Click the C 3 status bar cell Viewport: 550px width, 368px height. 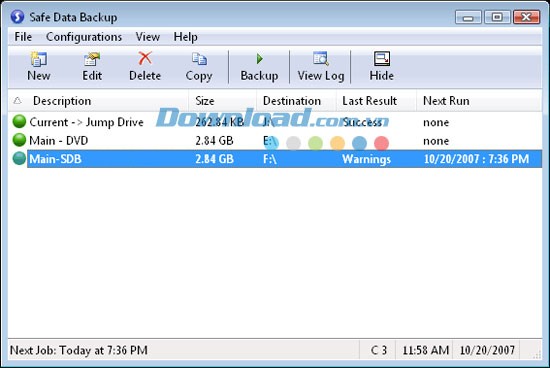[378, 350]
